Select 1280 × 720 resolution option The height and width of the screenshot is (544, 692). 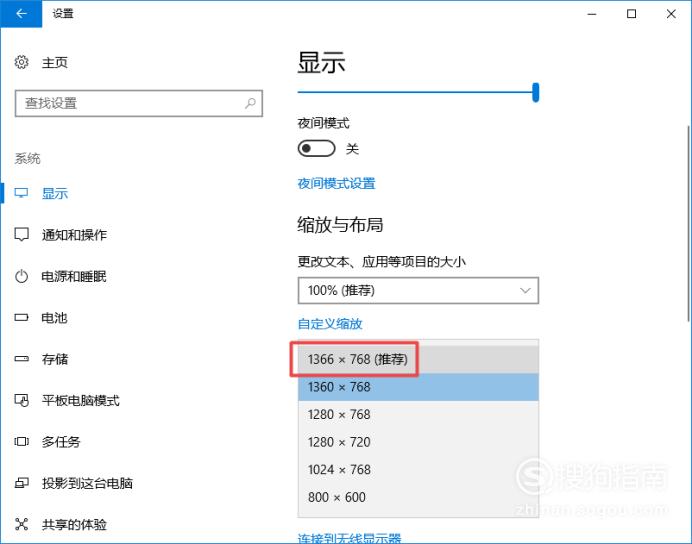pos(418,442)
